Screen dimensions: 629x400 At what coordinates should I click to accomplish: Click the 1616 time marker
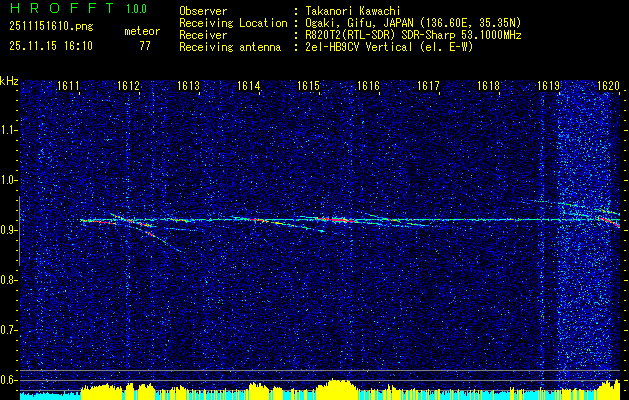pyautogui.click(x=368, y=86)
